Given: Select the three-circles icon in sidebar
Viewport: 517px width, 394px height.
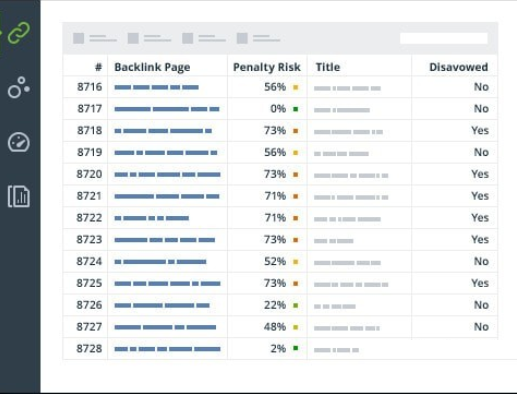Looking at the screenshot, I should pos(19,88).
